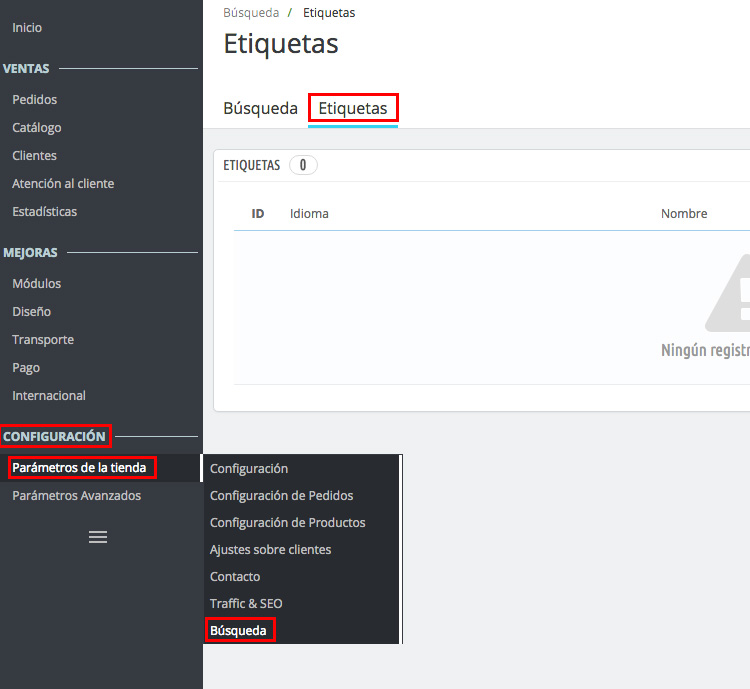Open Atención al cliente
Image resolution: width=750 pixels, height=689 pixels.
63,184
